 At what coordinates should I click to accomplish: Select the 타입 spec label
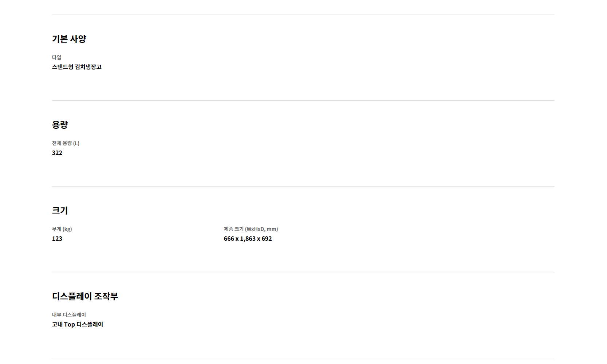tap(56, 57)
